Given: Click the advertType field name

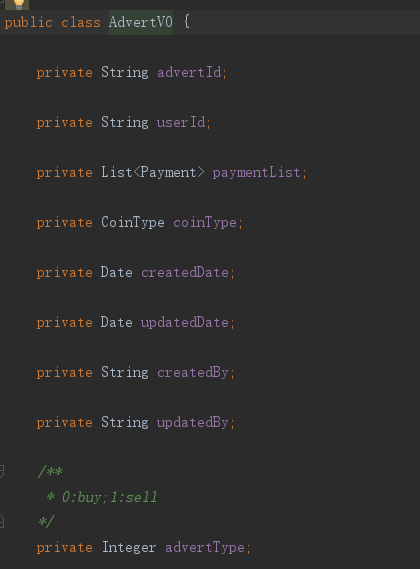Looking at the screenshot, I should 205,547.
